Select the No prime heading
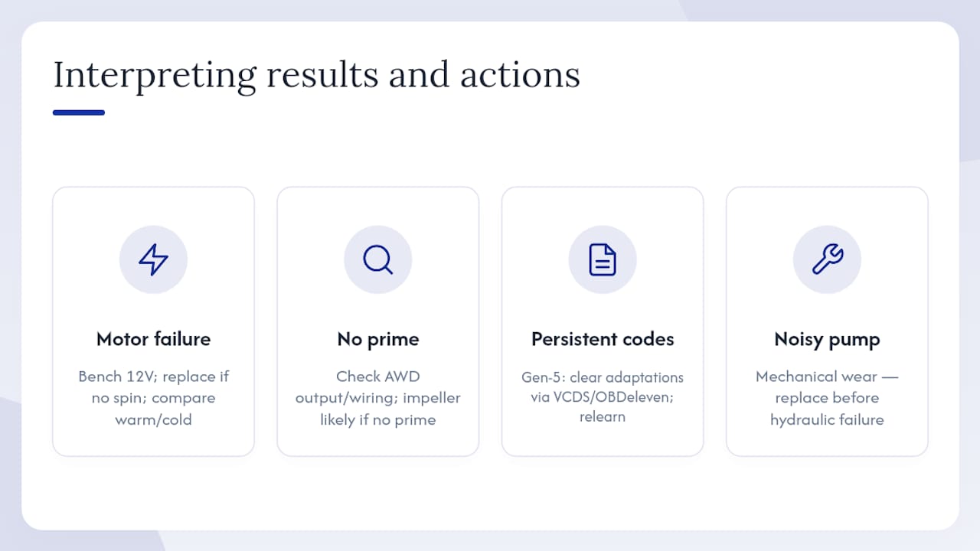The width and height of the screenshot is (980, 551). coord(378,339)
